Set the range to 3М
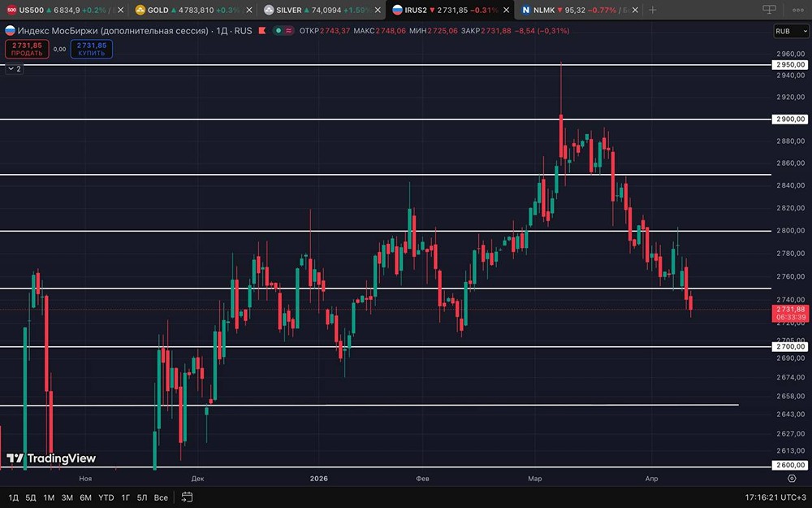812x508 pixels. 67,497
